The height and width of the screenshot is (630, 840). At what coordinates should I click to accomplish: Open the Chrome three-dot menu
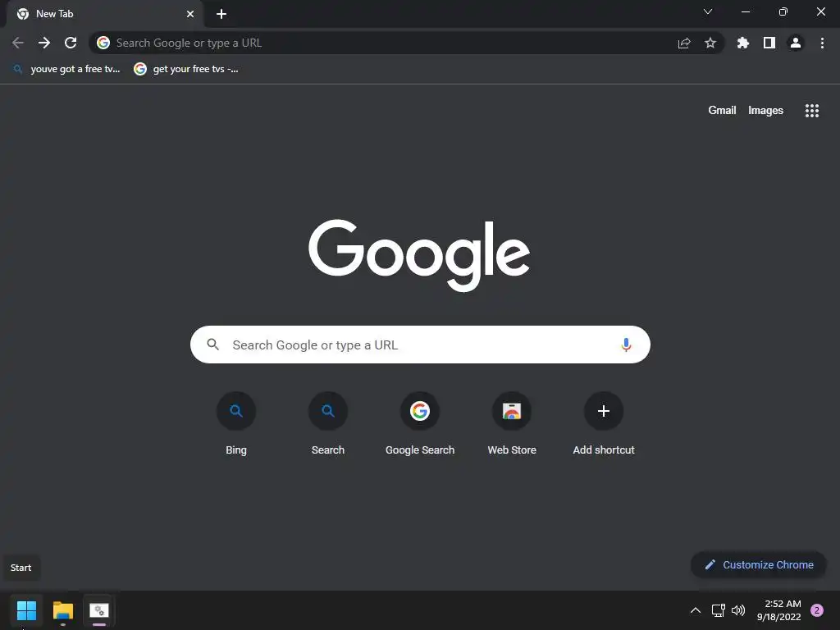click(822, 43)
